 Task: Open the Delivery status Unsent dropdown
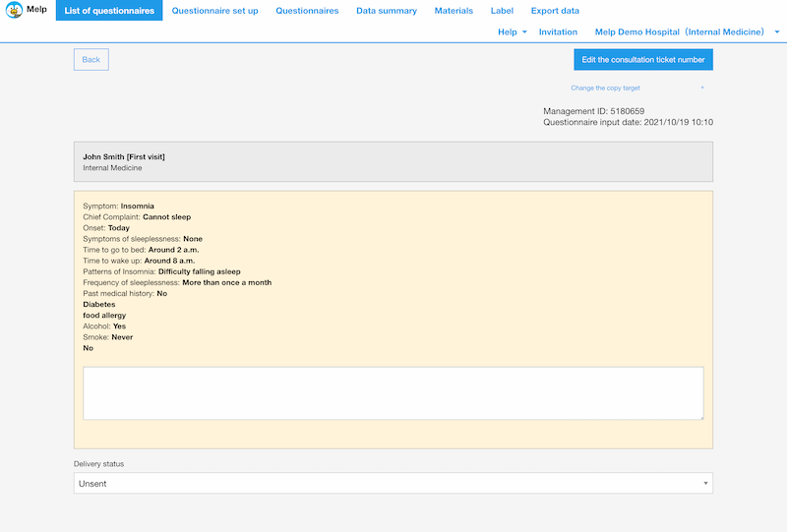(393, 483)
